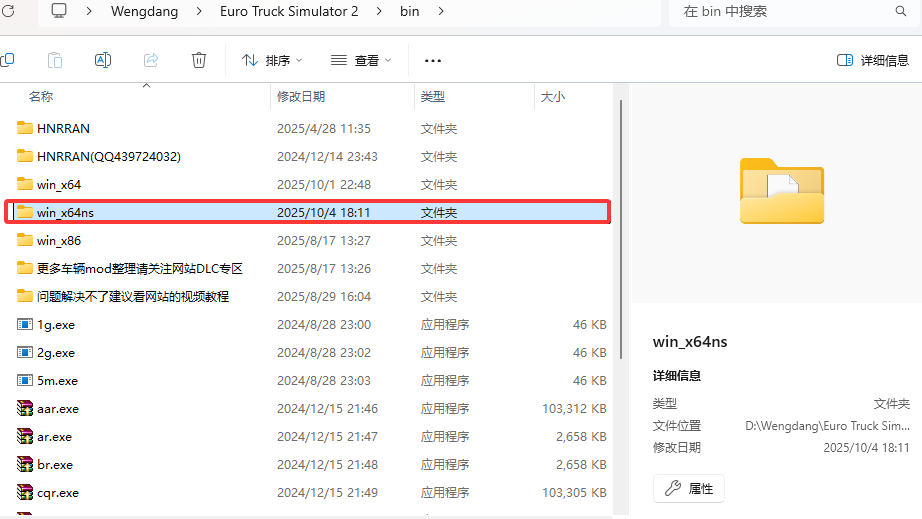
Task: Click the Delete trash can icon
Action: [199, 60]
